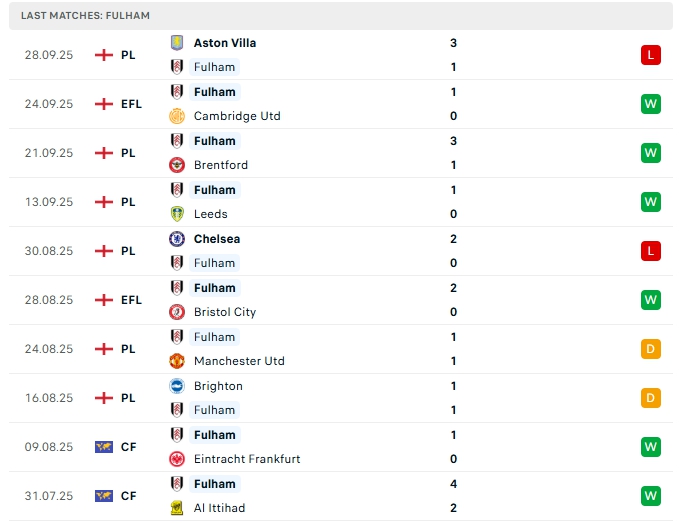Click the orange D badge for the Manchester Utd match
The width and height of the screenshot is (685, 523).
(651, 349)
